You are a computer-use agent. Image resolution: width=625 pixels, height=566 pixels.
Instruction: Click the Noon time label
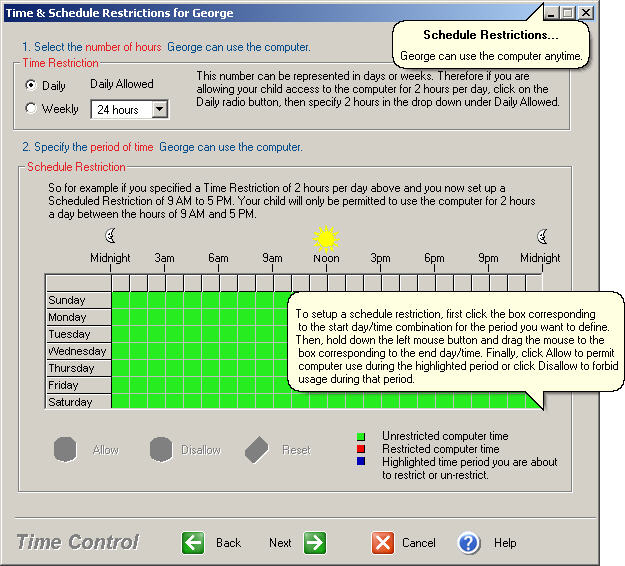(x=326, y=258)
